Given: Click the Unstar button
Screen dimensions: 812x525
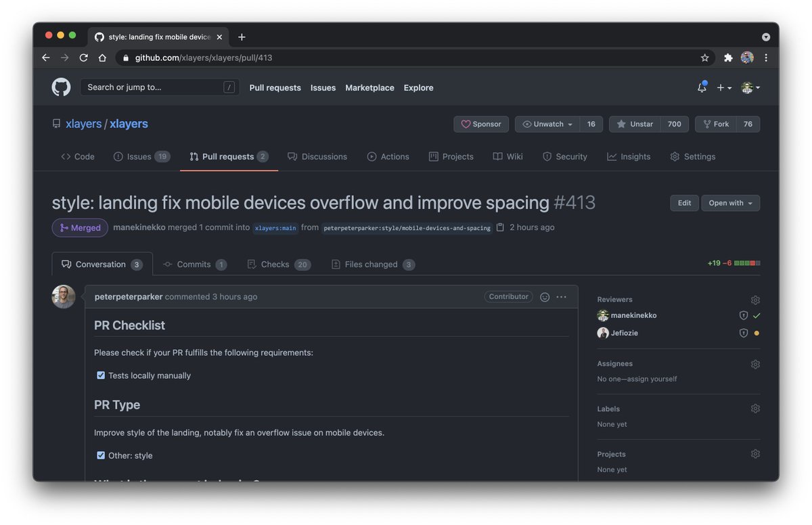Looking at the screenshot, I should pos(635,124).
